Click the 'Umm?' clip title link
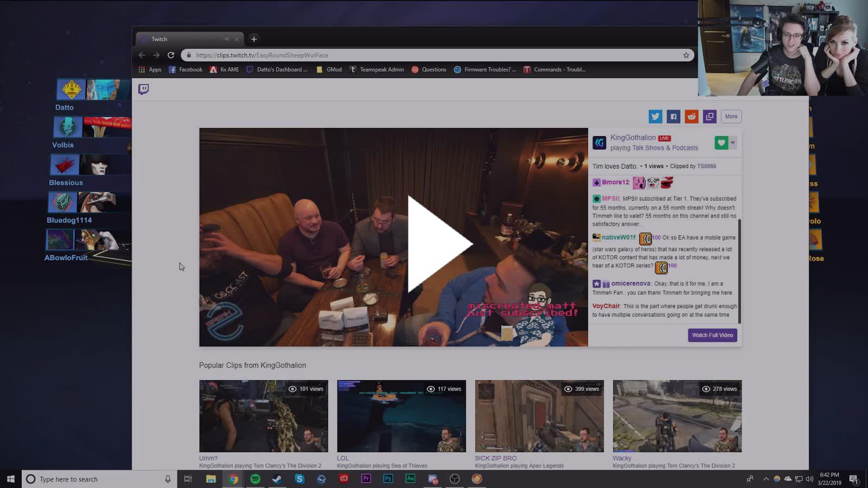Image resolution: width=868 pixels, height=488 pixels. pyautogui.click(x=208, y=458)
